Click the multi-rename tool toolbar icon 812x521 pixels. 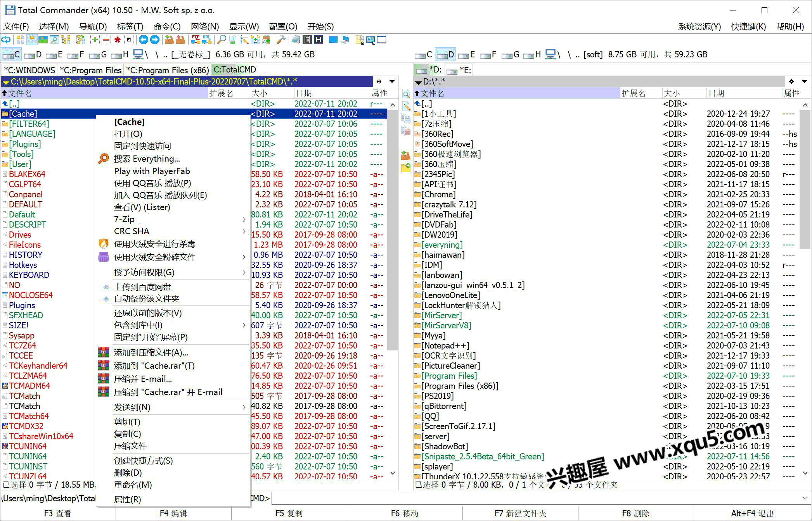click(x=244, y=40)
